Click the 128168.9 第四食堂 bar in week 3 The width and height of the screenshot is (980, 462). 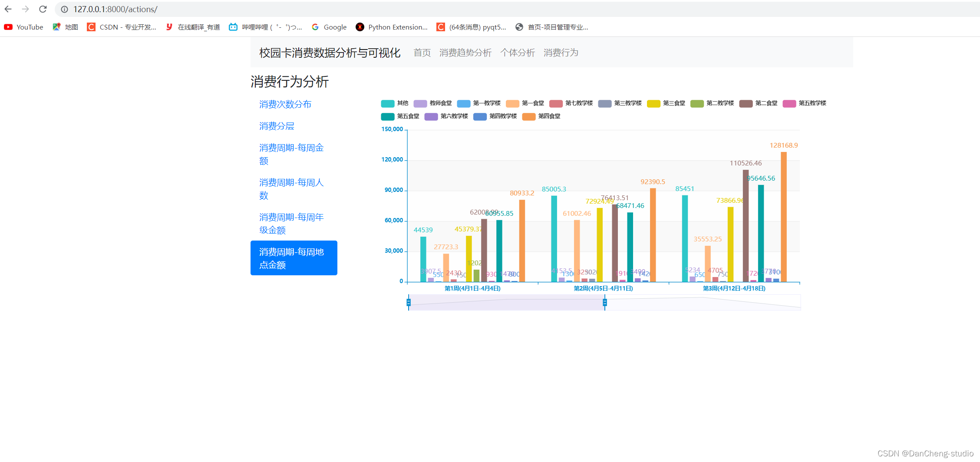coord(784,217)
